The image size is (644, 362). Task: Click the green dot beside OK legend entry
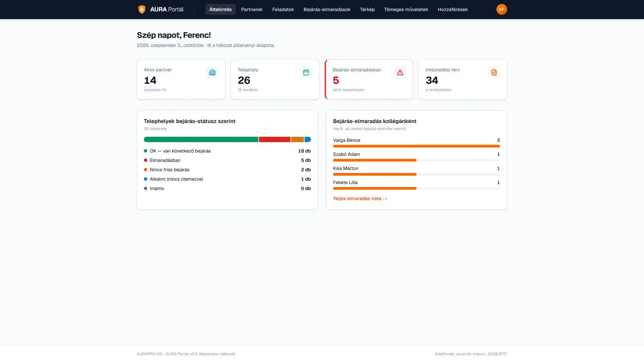tap(146, 151)
